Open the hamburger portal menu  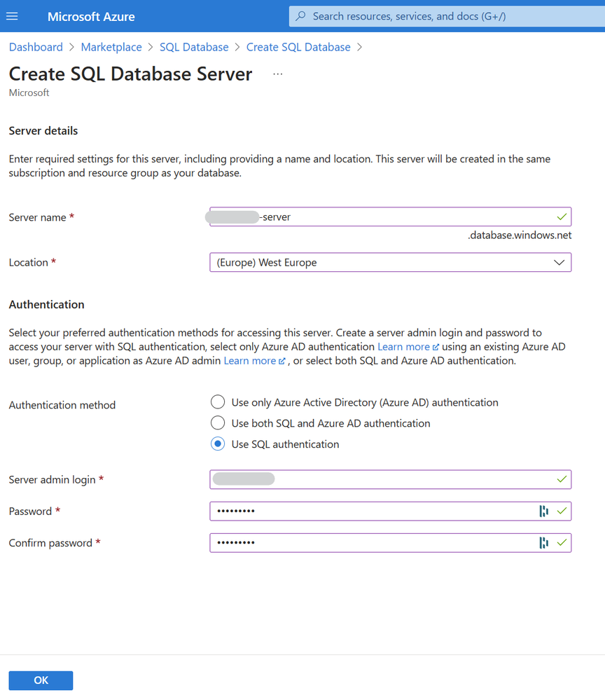point(12,17)
